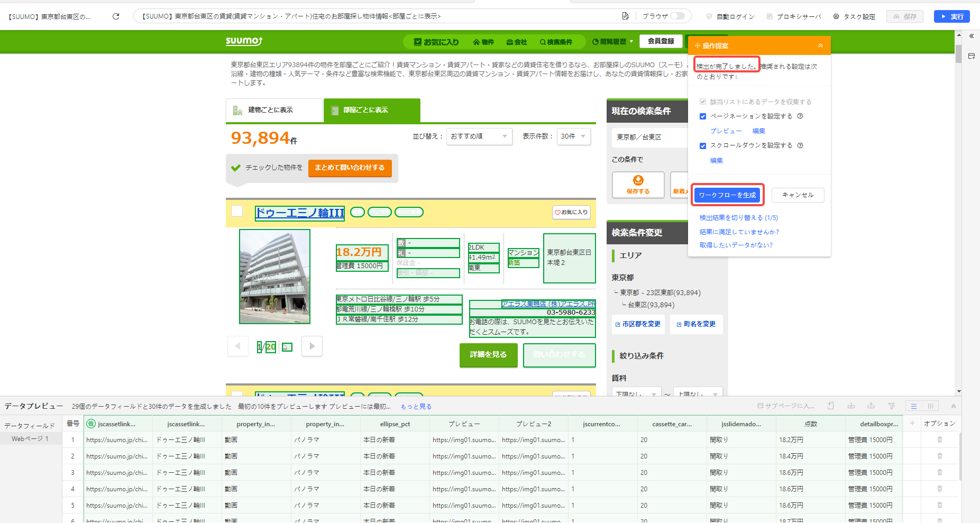Collapse data preview panel with chevron
This screenshot has height=523, width=980.
(954, 406)
